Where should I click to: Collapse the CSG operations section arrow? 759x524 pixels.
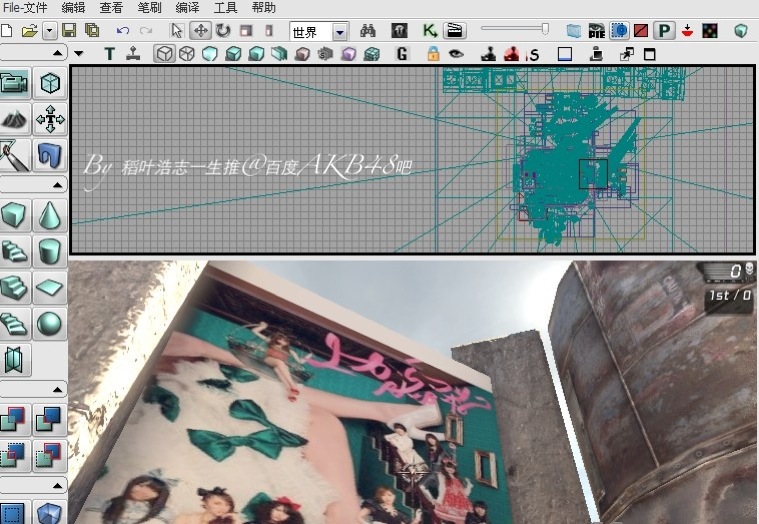point(57,389)
